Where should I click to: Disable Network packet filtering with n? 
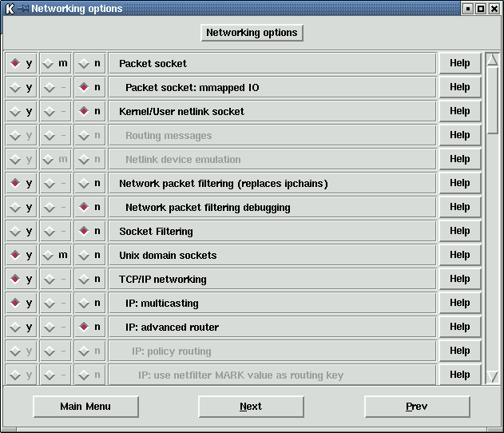[89, 183]
